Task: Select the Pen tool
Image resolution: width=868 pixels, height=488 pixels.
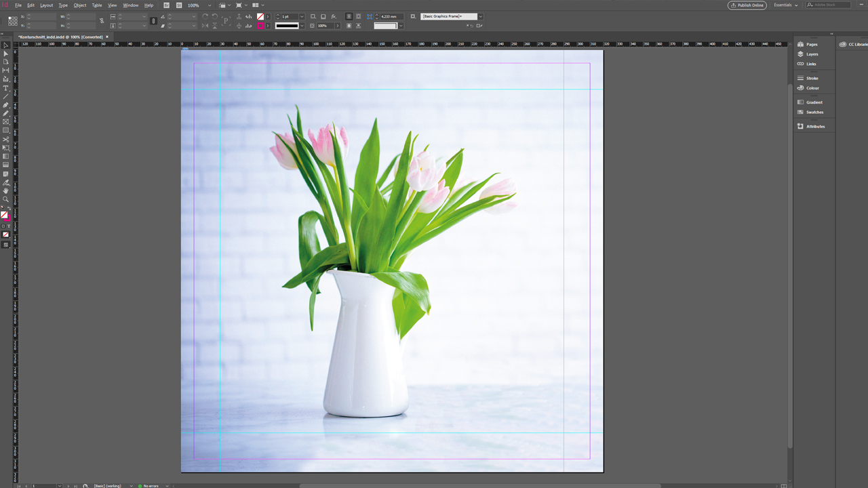Action: tap(6, 104)
